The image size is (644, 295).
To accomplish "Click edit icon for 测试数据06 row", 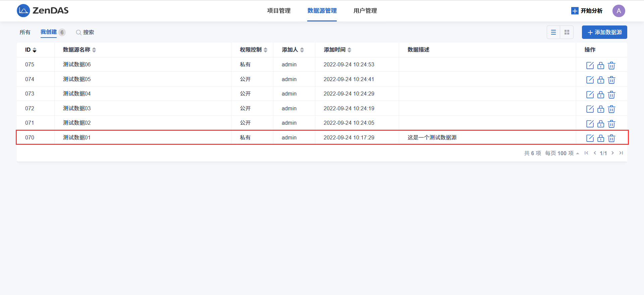I will 590,65.
